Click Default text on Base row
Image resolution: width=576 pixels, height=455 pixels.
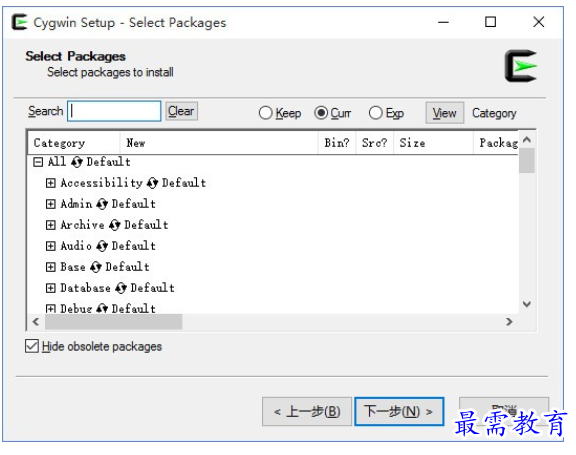127,267
